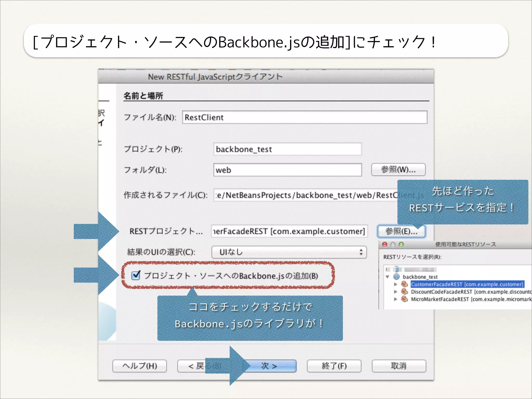Toggle the Backbone.jsの追加(B) checkbox

click(x=136, y=275)
